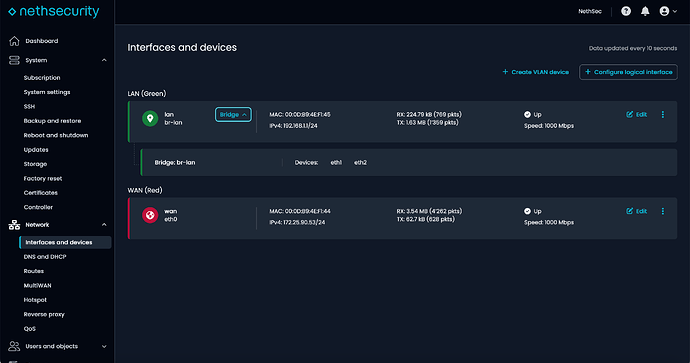
Task: Go to MultiWAN
Action: pyautogui.click(x=37, y=286)
